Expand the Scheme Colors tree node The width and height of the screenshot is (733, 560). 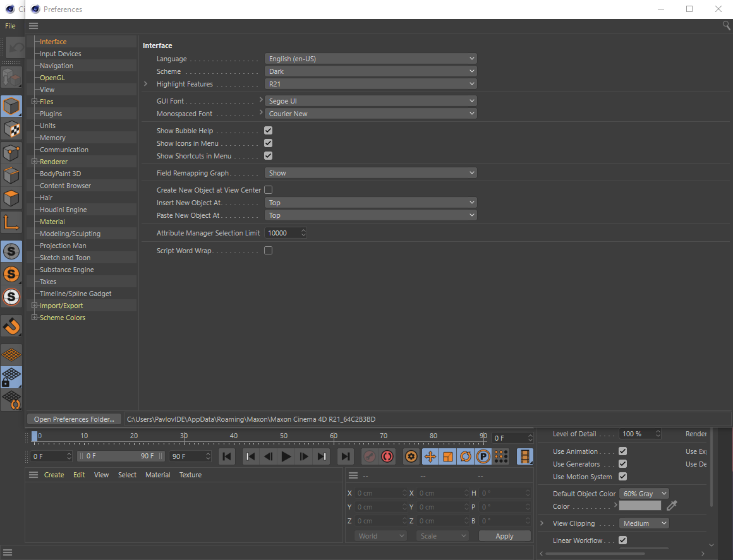(x=34, y=318)
